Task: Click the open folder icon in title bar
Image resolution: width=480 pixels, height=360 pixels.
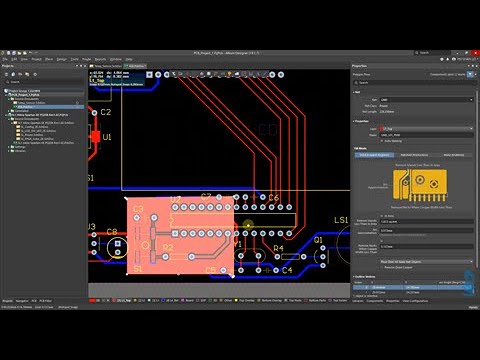Action: tap(19, 53)
